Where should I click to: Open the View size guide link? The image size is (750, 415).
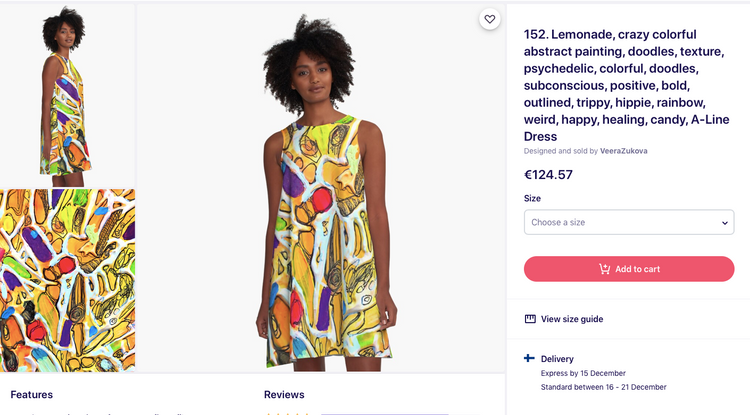571,319
